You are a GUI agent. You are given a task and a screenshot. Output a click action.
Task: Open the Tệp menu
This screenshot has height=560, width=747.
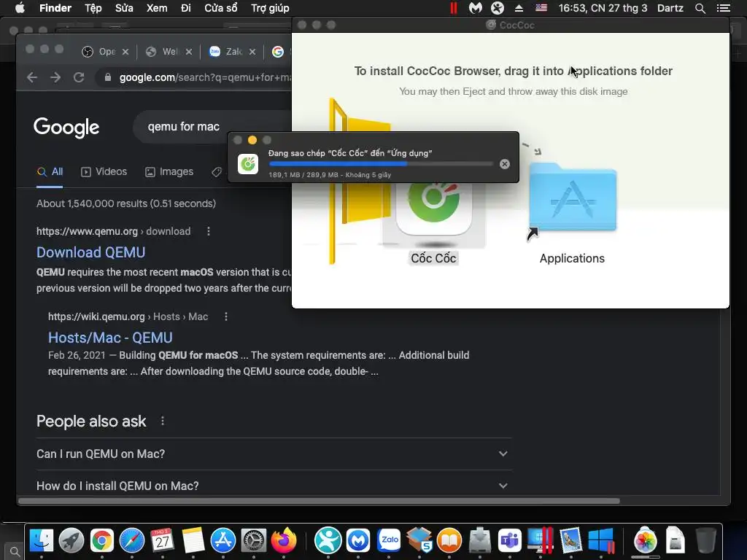[x=93, y=8]
